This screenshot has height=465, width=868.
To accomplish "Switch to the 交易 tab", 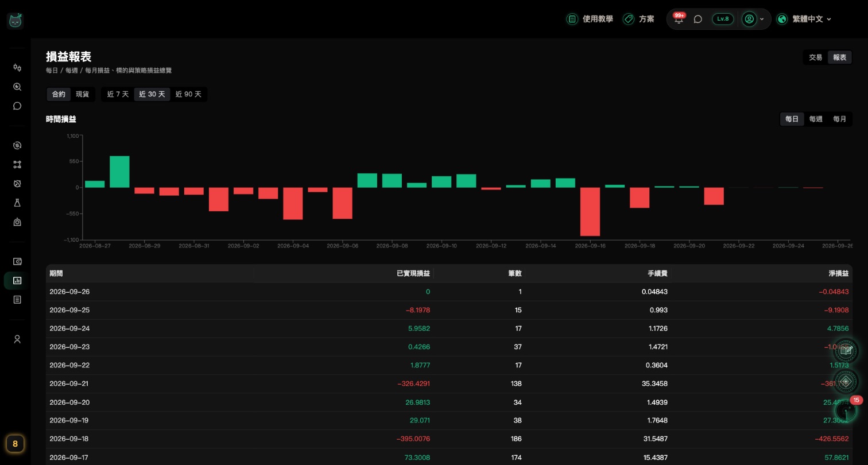I will [x=816, y=57].
